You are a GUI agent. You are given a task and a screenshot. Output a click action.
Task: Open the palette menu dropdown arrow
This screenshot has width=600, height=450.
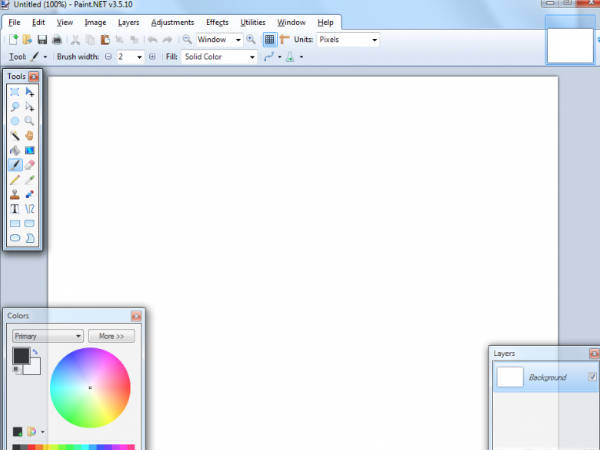(x=42, y=432)
